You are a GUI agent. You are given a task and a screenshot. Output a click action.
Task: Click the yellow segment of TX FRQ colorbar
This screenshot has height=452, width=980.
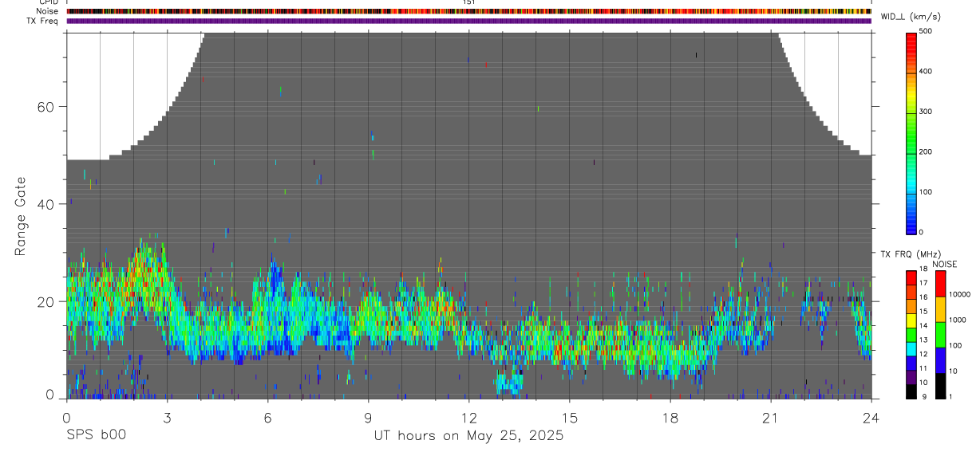(x=911, y=319)
